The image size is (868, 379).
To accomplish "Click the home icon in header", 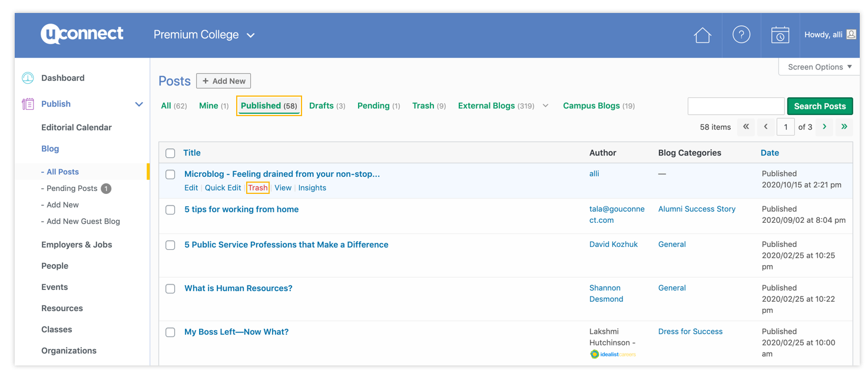I will (702, 35).
